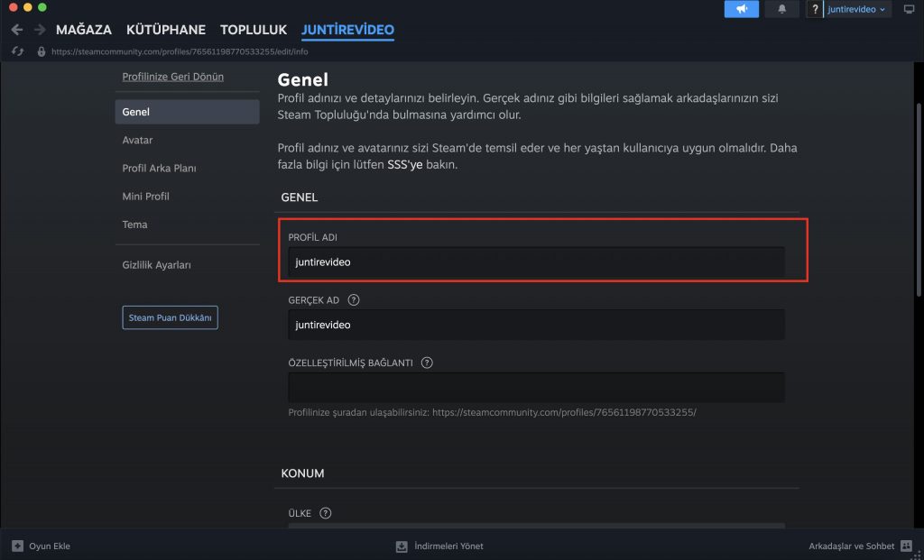Click Oyun Ekle text at bottom left
924x560 pixels.
pos(50,546)
